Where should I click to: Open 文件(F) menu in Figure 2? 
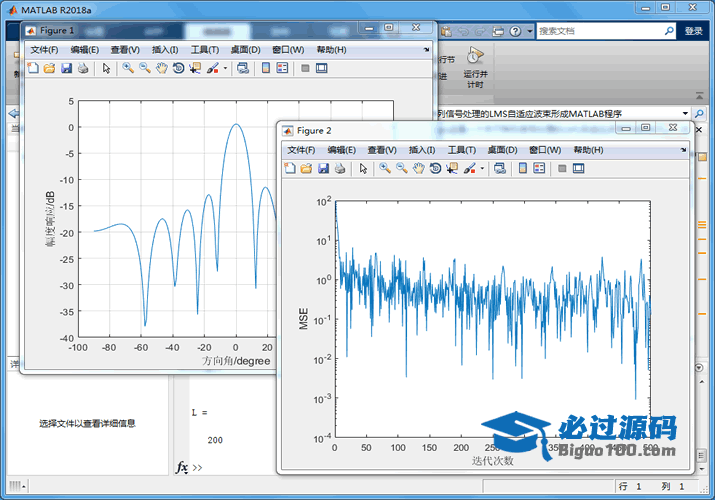(x=301, y=150)
